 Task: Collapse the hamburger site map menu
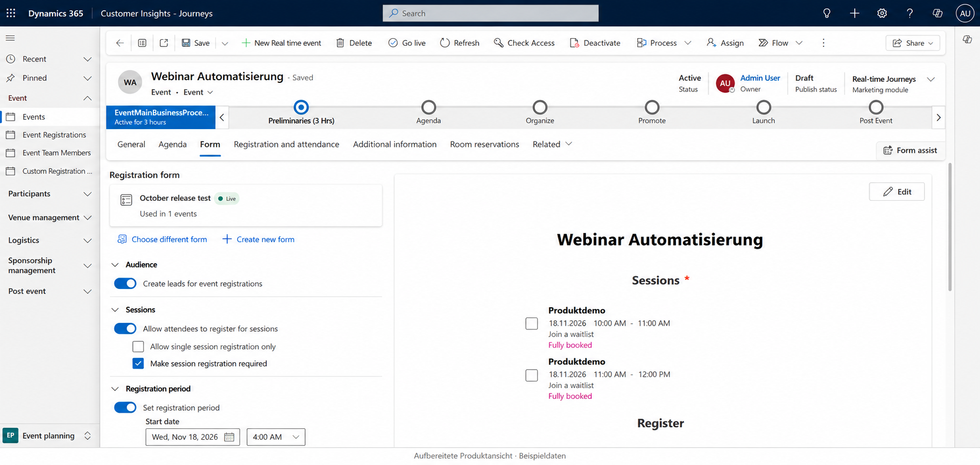(x=10, y=38)
